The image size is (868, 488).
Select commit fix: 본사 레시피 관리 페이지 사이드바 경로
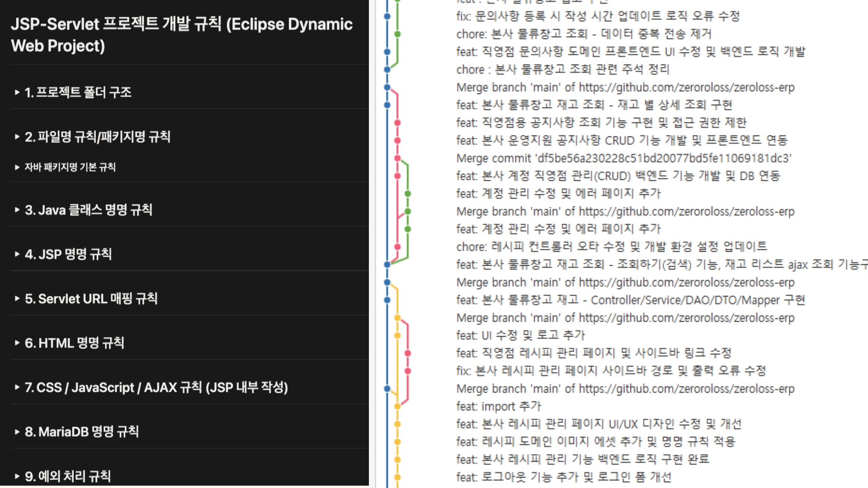[x=611, y=371]
